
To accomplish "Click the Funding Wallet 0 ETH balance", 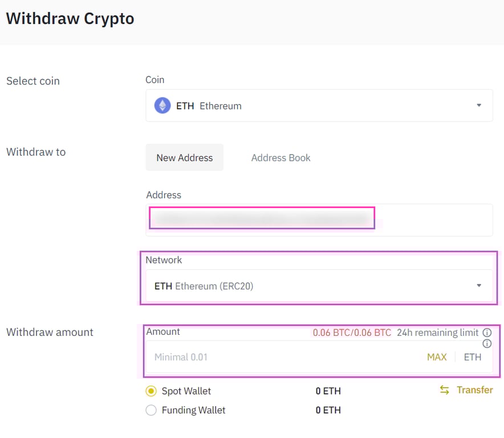I will click(x=328, y=410).
